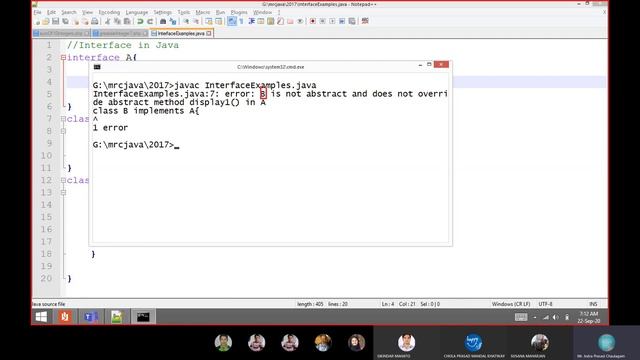This screenshot has width=640, height=360.
Task: Click the Print toolbar icon
Action: pos(95,21)
